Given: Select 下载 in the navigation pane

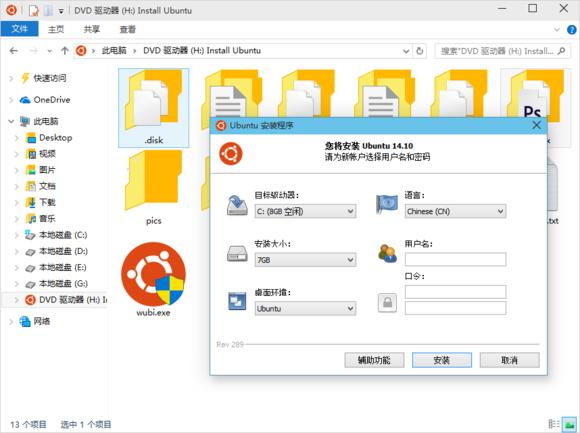Looking at the screenshot, I should tap(41, 203).
